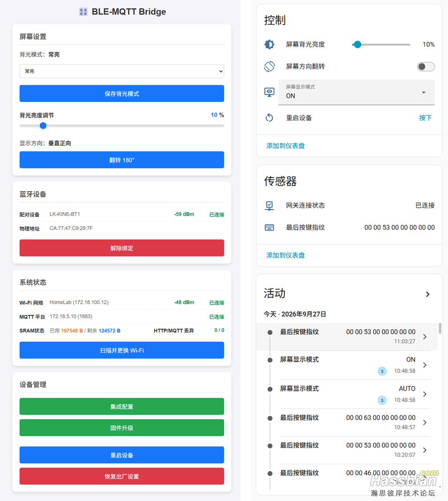Click the restart device circular arrow icon

click(269, 118)
